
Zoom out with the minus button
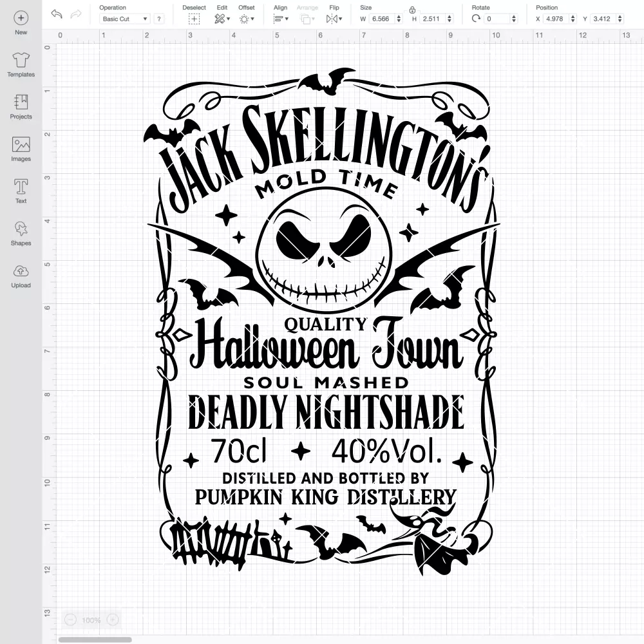(71, 620)
